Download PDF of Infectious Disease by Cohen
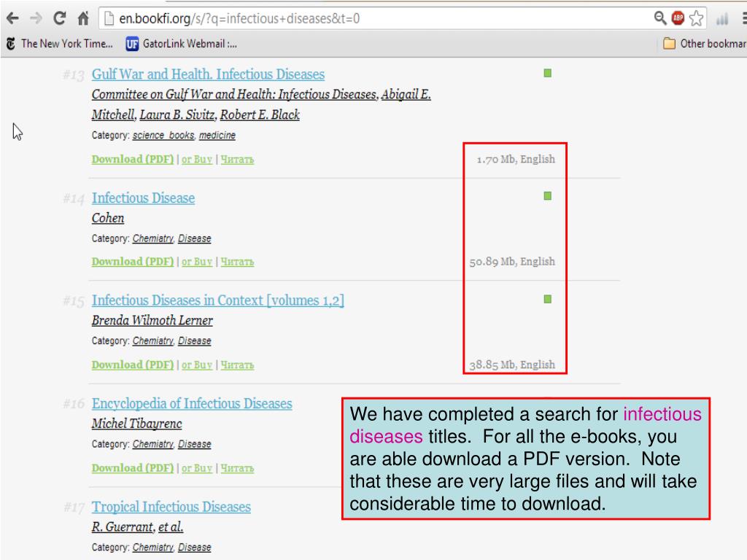Image resolution: width=747 pixels, height=560 pixels. point(133,262)
